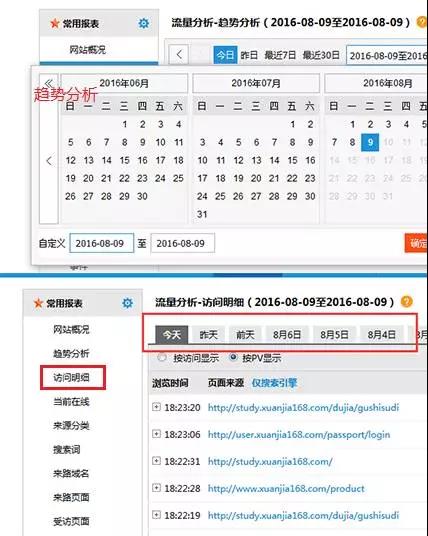Click the gear icon beside lower 常用报表
The width and height of the screenshot is (428, 536).
127,303
